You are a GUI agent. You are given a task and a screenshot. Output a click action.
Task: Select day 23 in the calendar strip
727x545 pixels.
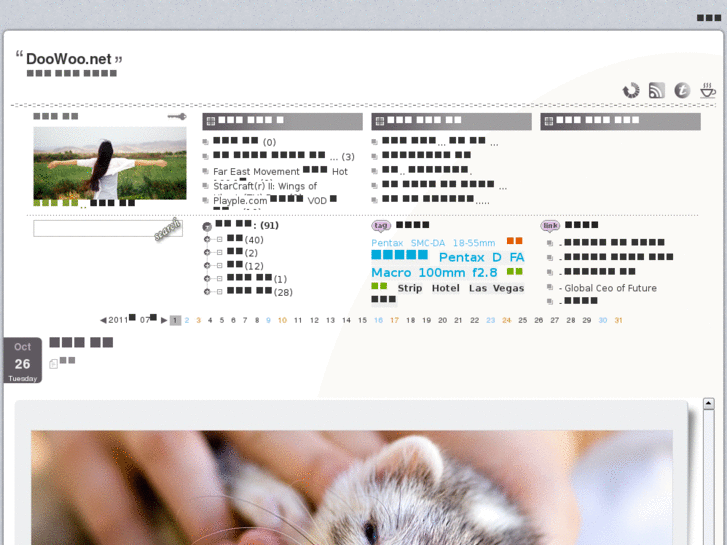click(491, 320)
